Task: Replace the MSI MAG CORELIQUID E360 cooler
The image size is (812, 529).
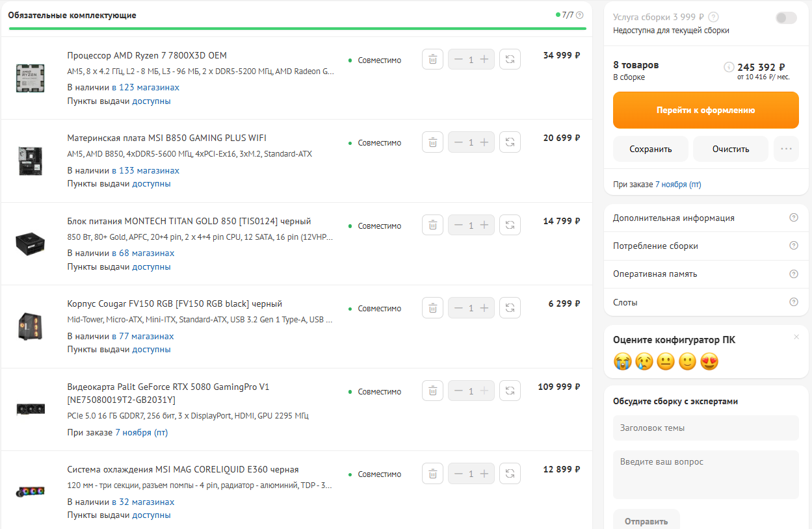Action: click(510, 474)
